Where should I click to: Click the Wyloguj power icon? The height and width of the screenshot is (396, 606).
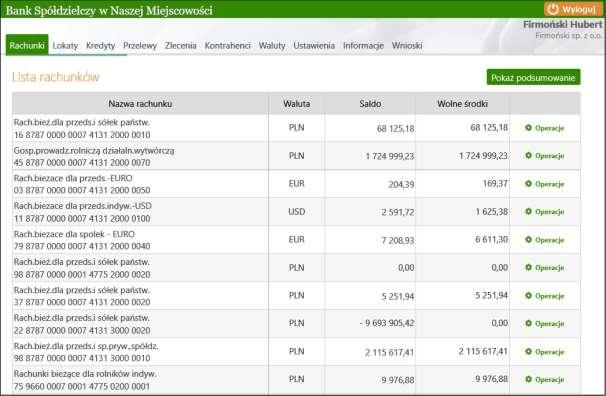pyautogui.click(x=553, y=9)
